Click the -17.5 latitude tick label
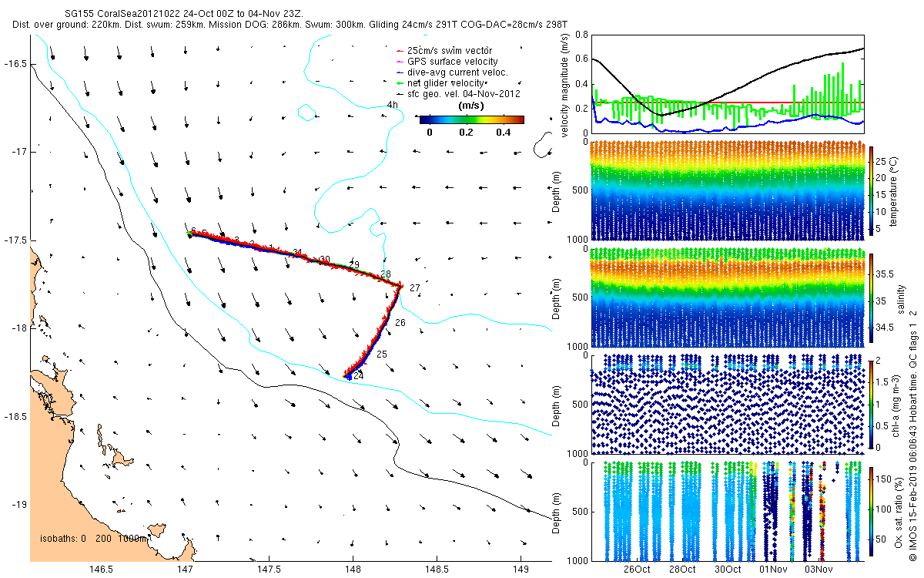Viewport: 924px width, 578px height. point(15,240)
